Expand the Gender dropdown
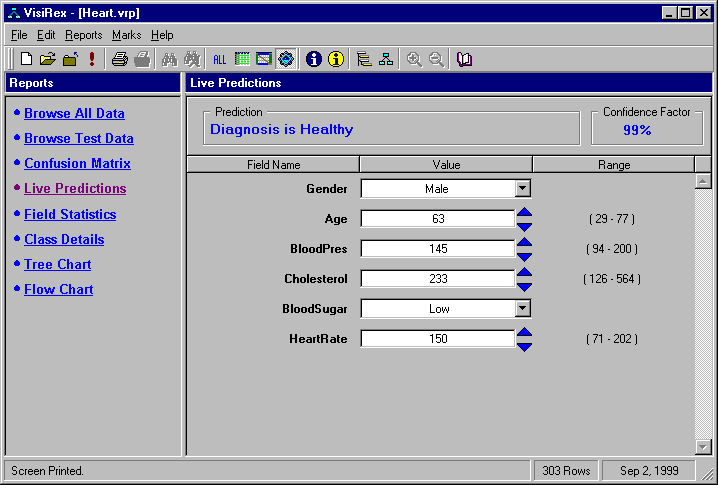 coord(522,188)
